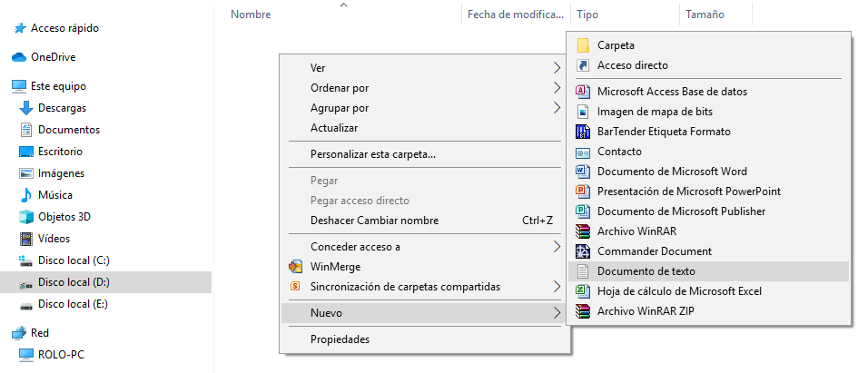Expand the Ordenar por submenu
The width and height of the screenshot is (868, 373).
point(557,88)
